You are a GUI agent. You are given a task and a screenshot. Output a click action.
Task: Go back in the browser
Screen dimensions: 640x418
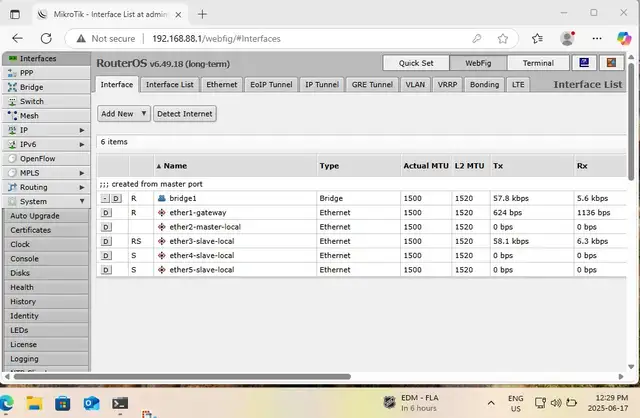[18, 38]
